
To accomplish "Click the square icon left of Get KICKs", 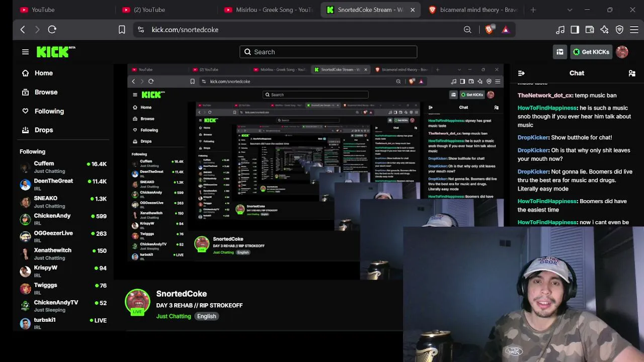I will click(560, 52).
